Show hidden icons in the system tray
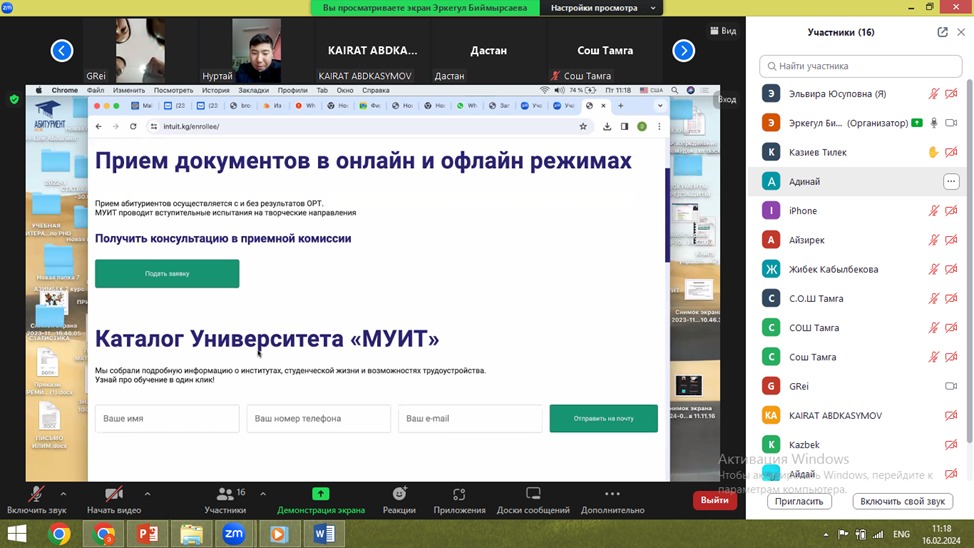Image resolution: width=974 pixels, height=548 pixels. [x=826, y=534]
